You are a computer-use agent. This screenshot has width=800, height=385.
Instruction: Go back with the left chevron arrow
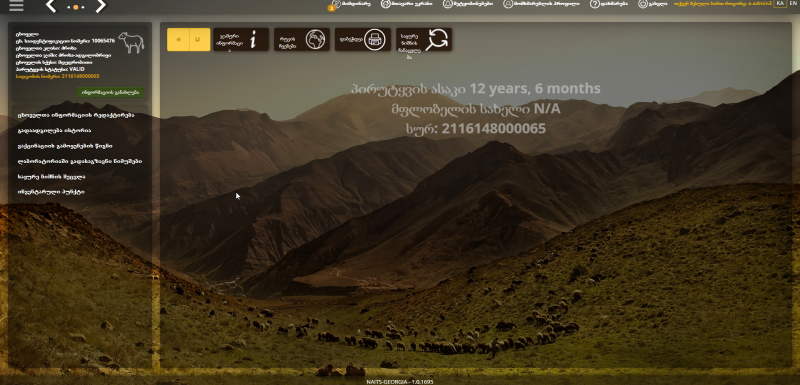click(51, 6)
